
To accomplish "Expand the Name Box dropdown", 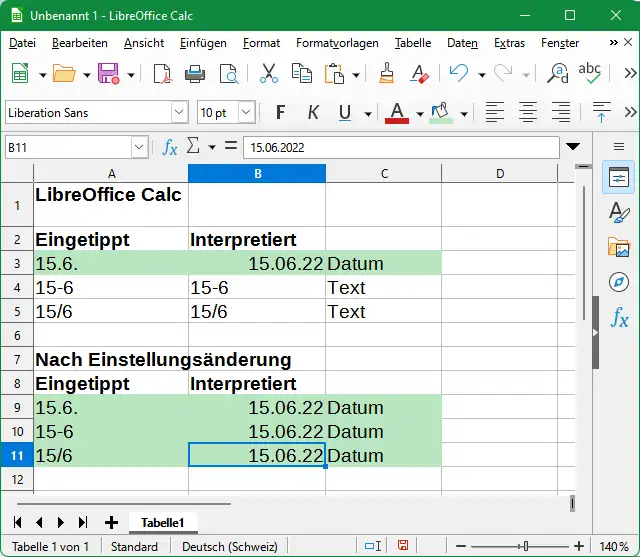I will tap(139, 147).
